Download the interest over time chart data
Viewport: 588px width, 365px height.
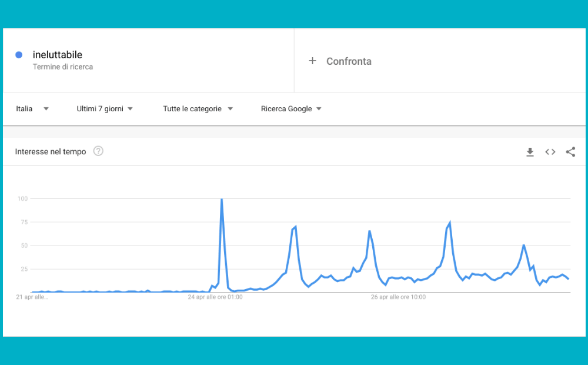pos(530,152)
